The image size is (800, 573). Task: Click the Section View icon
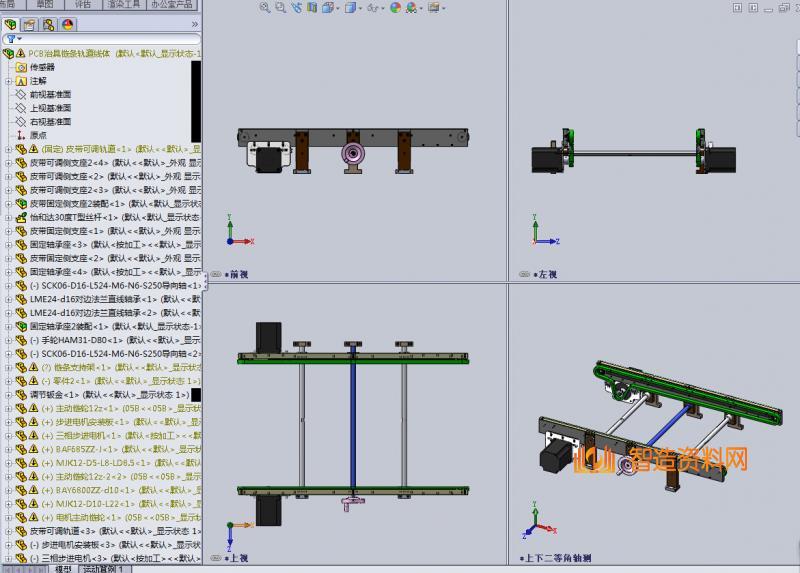[x=313, y=8]
